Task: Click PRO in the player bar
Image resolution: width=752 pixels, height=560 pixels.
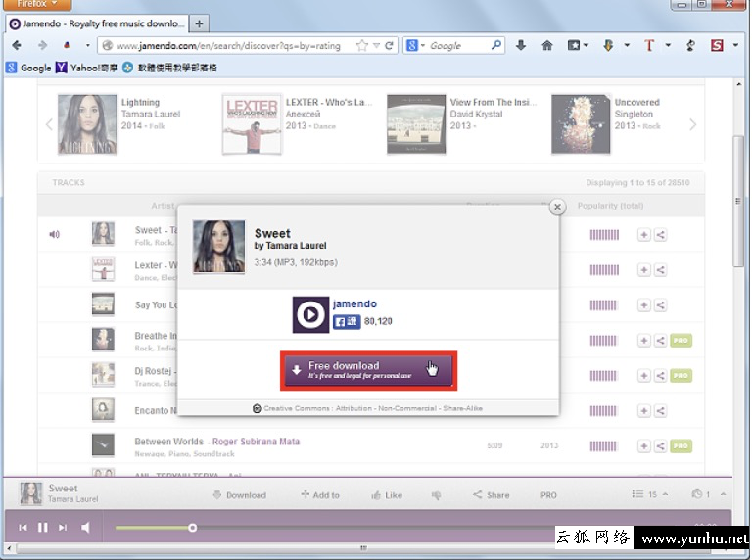Action: (x=548, y=495)
